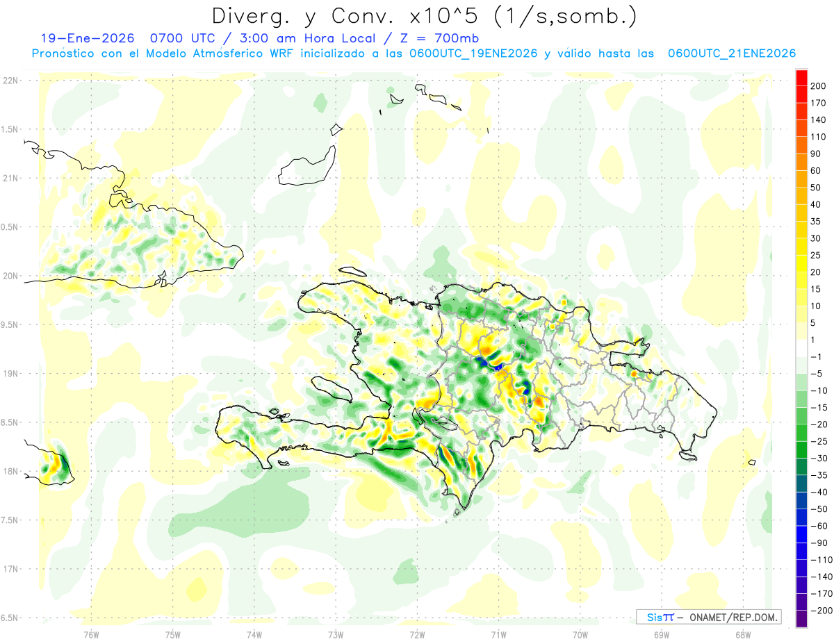Viewport: 834px width, 644px height.
Task: Click the '75W' longitude label
Action: pos(173,634)
